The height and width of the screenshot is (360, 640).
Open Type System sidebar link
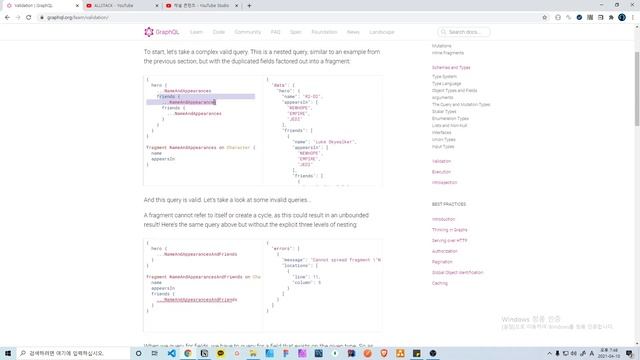pos(444,76)
